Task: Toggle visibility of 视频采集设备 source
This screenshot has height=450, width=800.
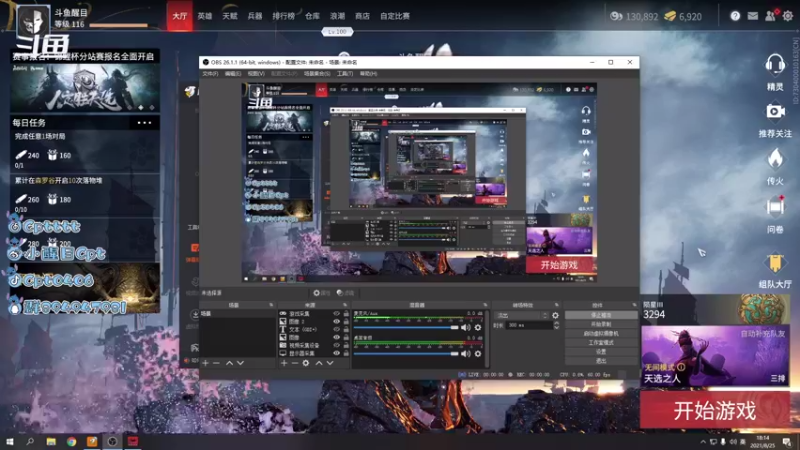Action: 336,345
